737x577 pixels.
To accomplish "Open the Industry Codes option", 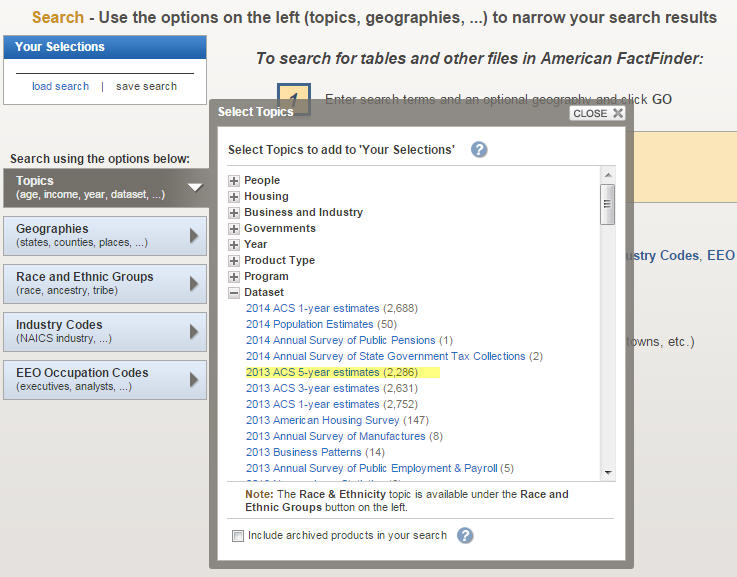I will pos(105,332).
